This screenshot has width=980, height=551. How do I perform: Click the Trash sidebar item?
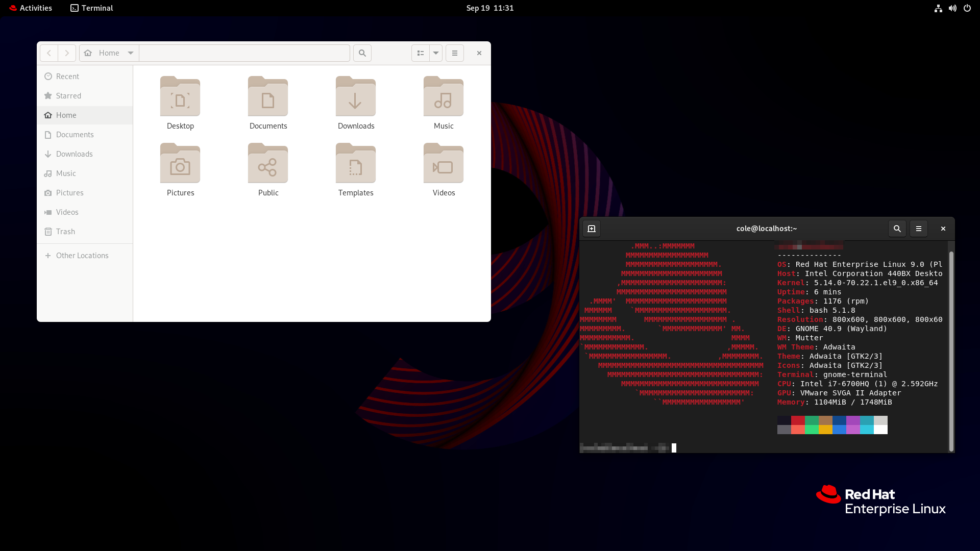click(65, 231)
